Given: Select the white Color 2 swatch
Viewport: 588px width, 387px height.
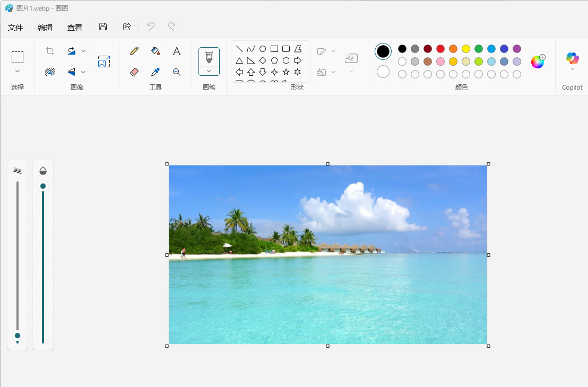Looking at the screenshot, I should coord(383,72).
